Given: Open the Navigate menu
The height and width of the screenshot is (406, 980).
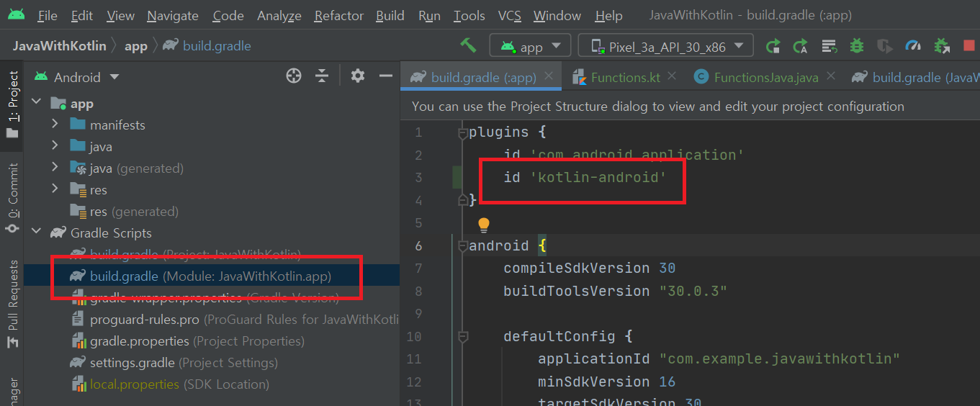Looking at the screenshot, I should click(x=173, y=15).
